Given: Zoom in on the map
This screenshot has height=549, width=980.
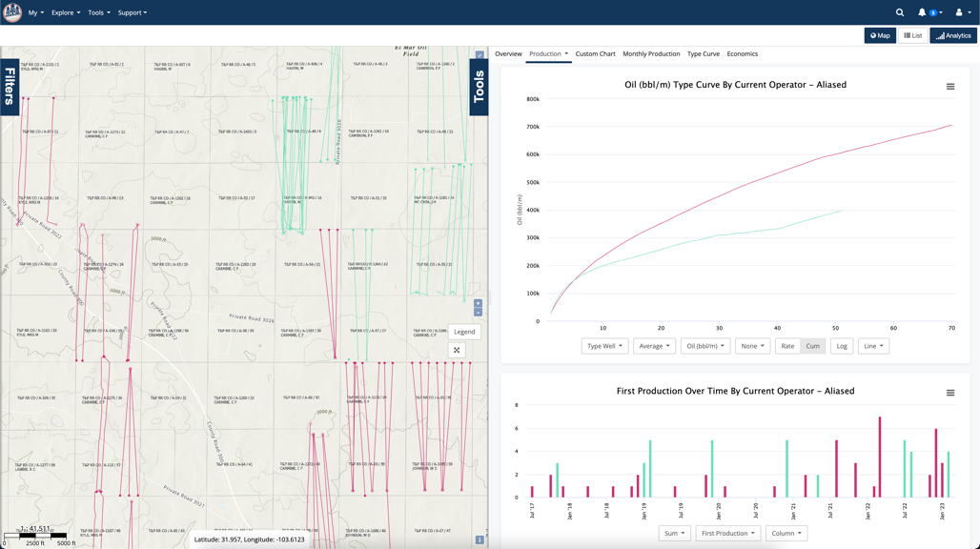Looking at the screenshot, I should coord(478,303).
